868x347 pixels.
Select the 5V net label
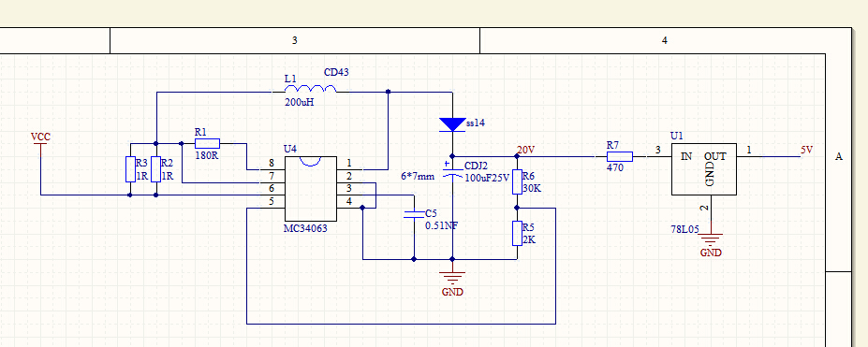(806, 150)
